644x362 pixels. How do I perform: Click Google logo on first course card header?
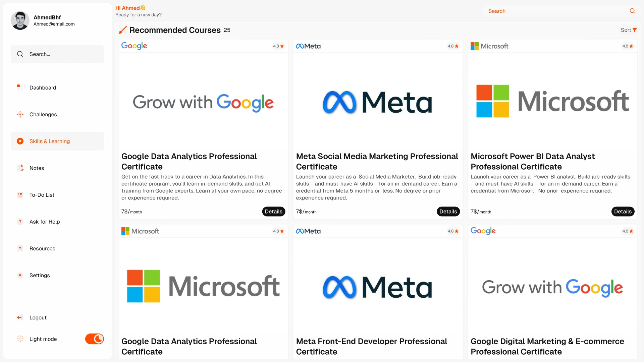[134, 46]
